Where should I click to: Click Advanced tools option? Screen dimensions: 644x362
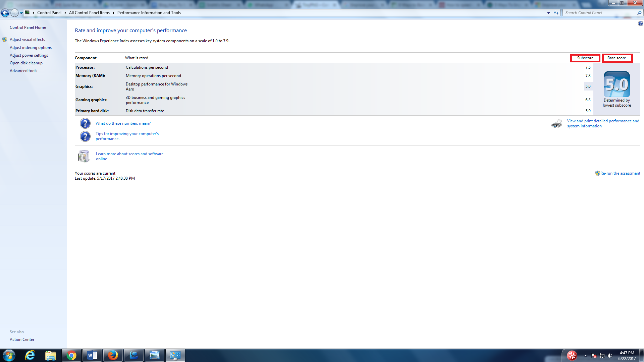[23, 70]
